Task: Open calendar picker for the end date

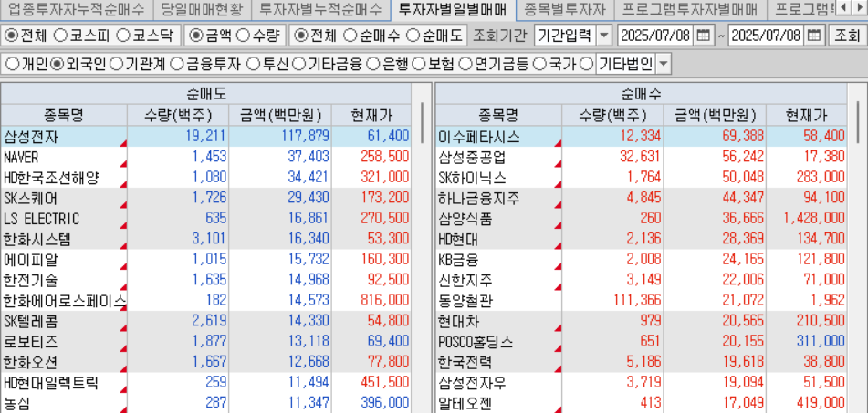Action: click(x=814, y=36)
